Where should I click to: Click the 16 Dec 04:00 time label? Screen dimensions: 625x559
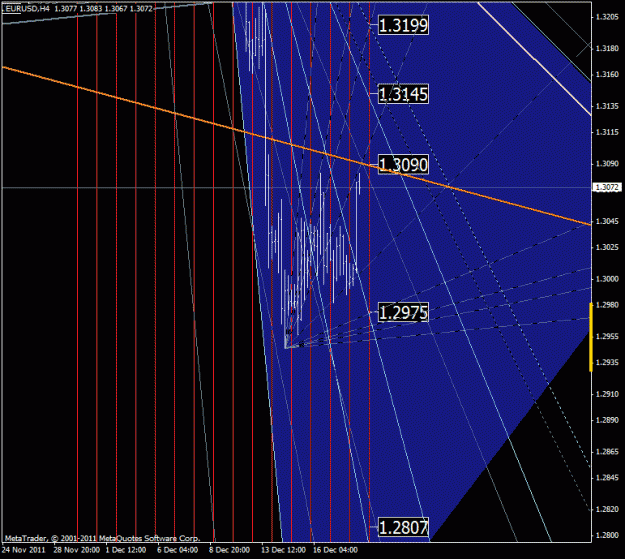335,550
